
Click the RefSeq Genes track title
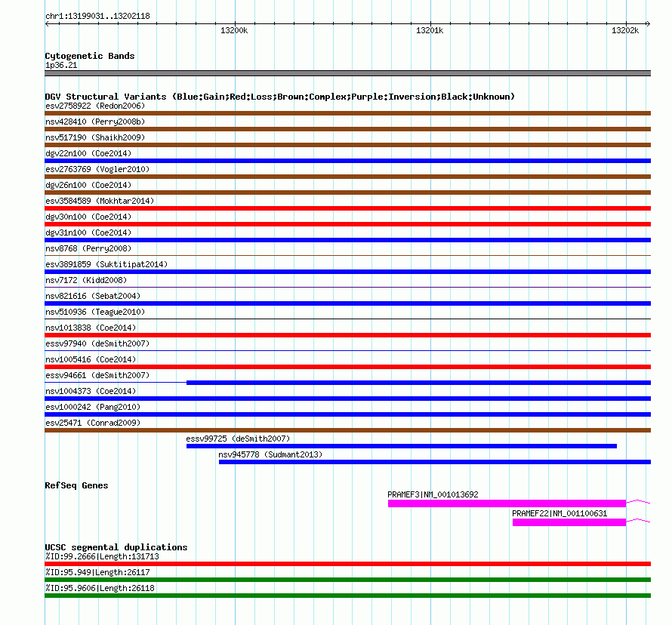coord(76,485)
